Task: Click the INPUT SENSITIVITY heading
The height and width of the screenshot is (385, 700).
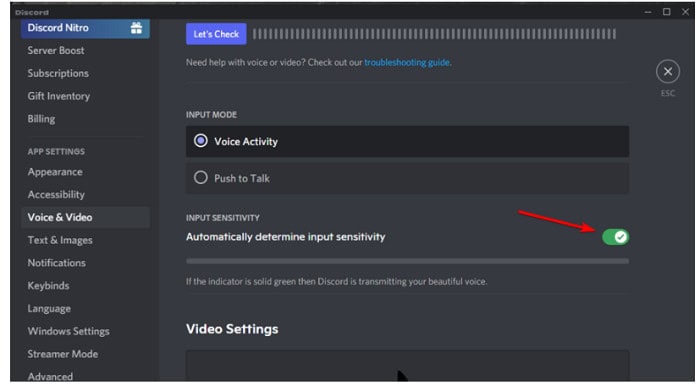Action: (x=223, y=218)
